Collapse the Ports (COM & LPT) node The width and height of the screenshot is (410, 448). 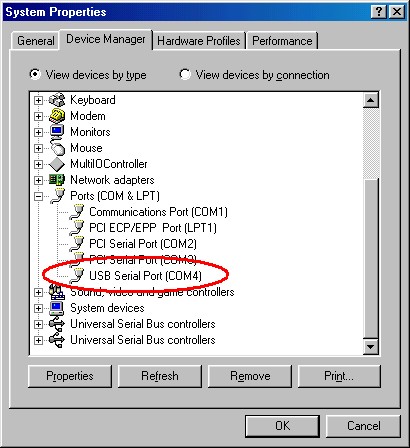pos(38,196)
